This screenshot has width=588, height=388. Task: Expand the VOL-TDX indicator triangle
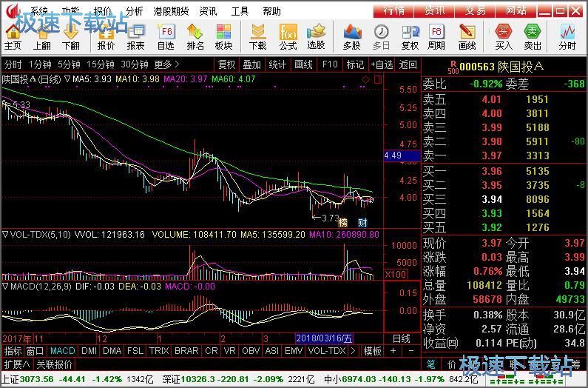click(x=5, y=235)
